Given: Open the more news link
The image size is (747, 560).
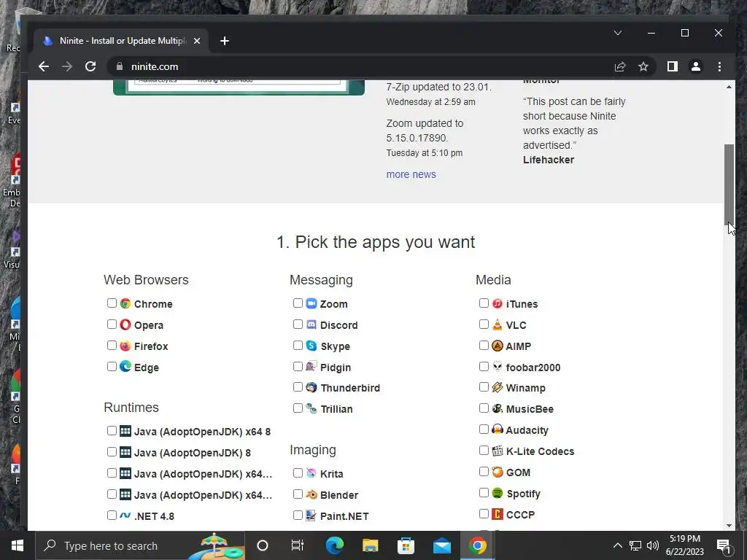Looking at the screenshot, I should click(411, 174).
